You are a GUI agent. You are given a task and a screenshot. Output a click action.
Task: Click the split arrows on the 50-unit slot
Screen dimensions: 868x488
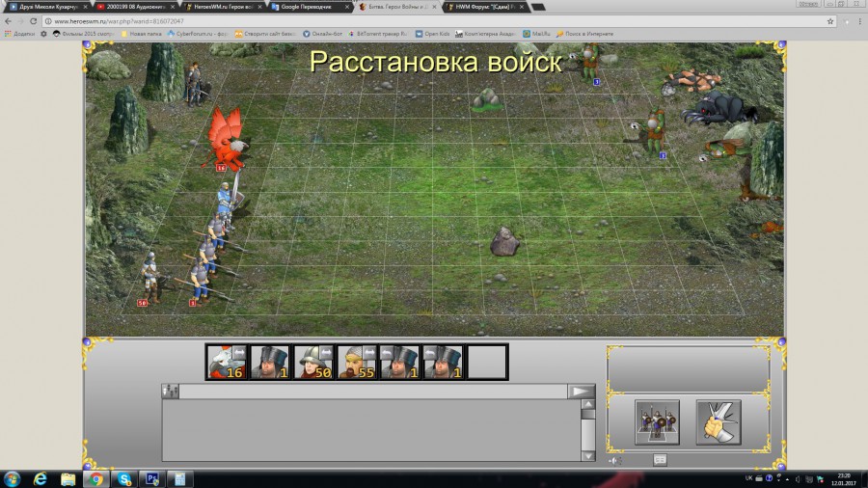326,352
